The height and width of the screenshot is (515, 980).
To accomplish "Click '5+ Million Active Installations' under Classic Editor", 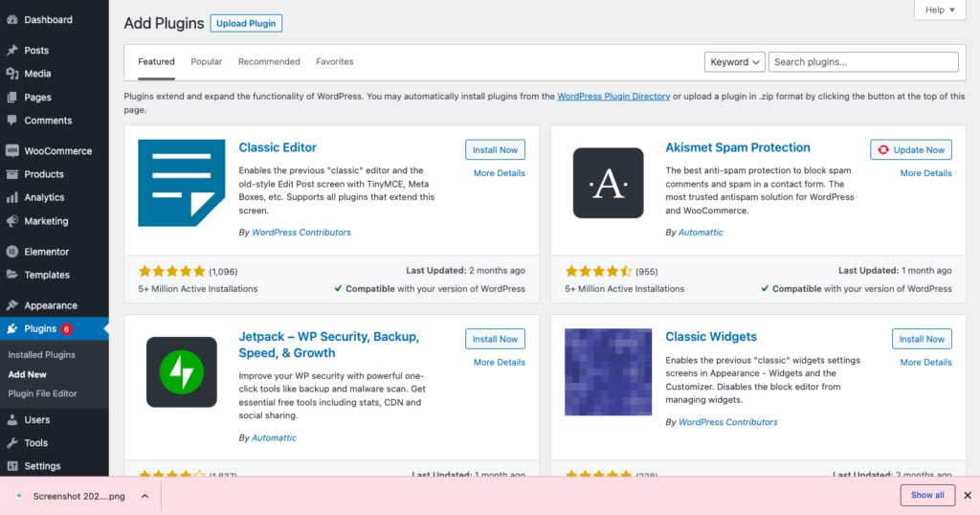I will tap(197, 289).
